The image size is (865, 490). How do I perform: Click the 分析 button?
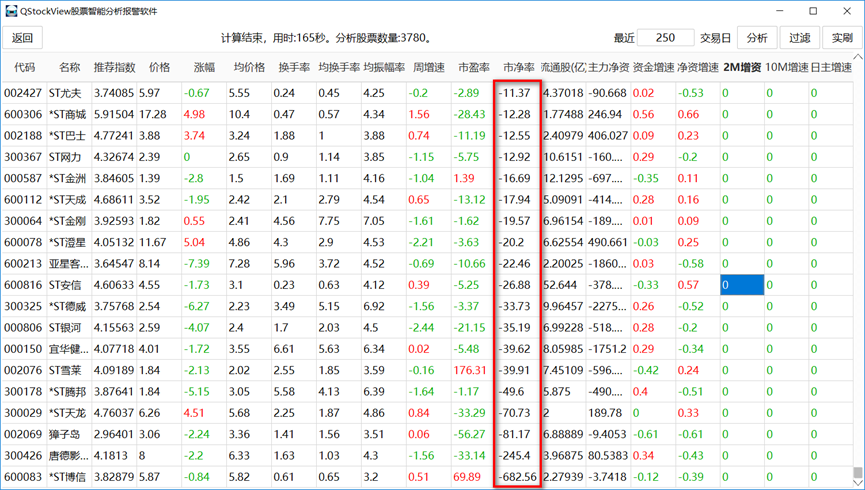tap(757, 38)
